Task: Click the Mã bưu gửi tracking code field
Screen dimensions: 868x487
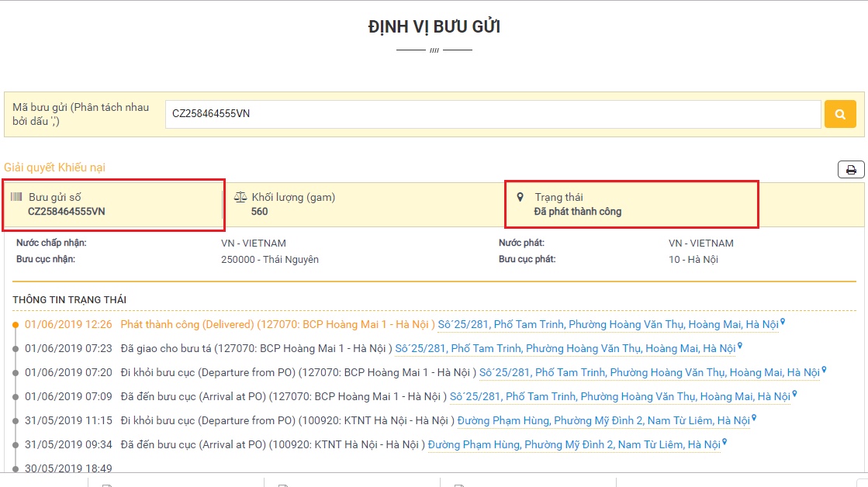Action: pos(493,114)
